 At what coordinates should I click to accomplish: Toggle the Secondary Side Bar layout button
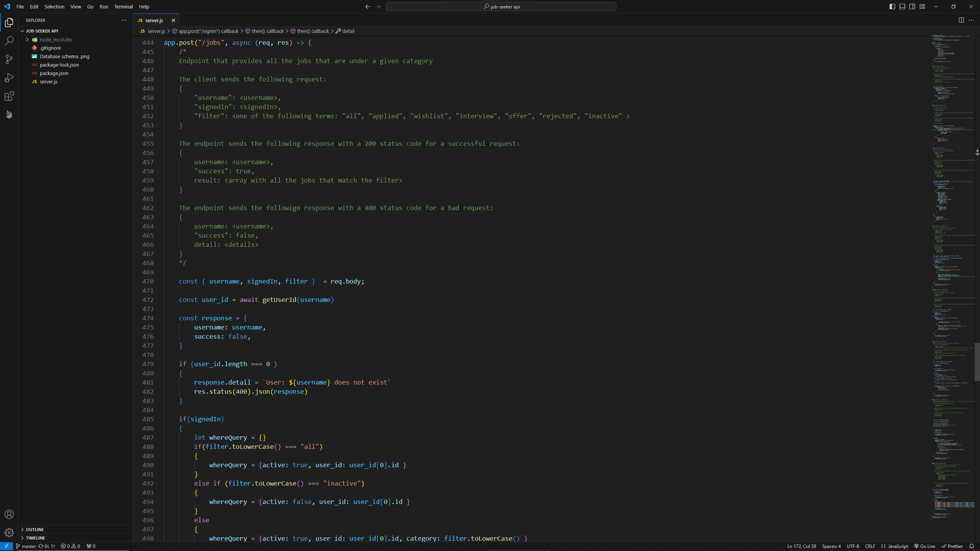912,7
